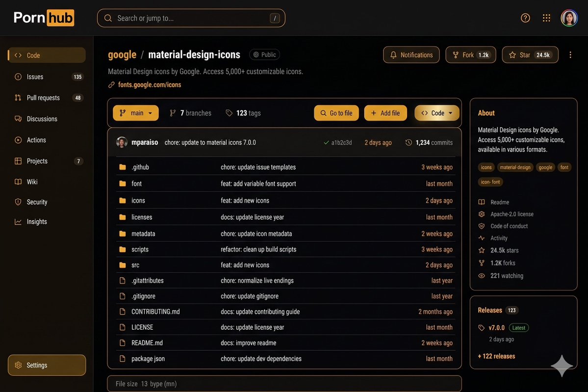Open Insights in the sidebar
Screen dimensions: 588x392
pos(47,222)
